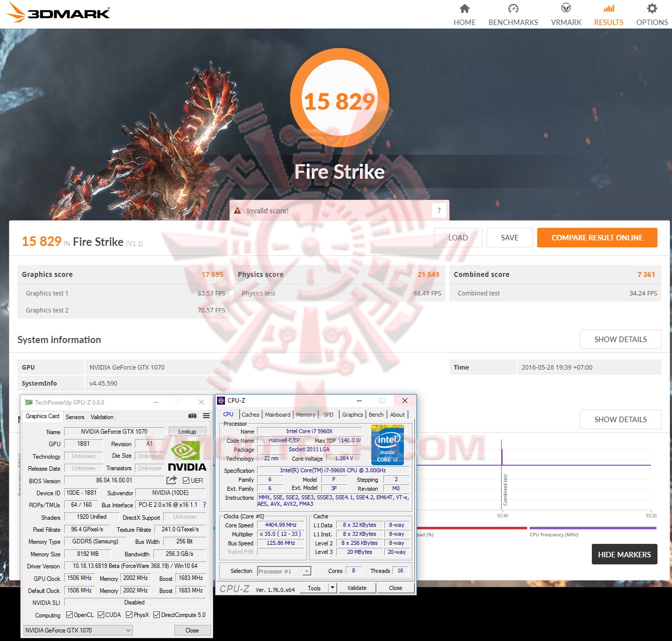Click the 3DMark logo
Viewport: 672px width, 641px height.
point(59,13)
